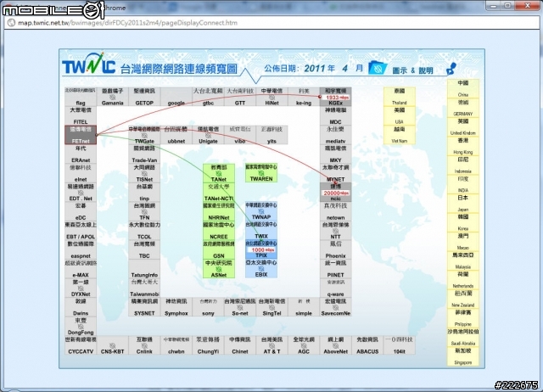
Task: Select the e-MAX network node
Action: click(81, 269)
